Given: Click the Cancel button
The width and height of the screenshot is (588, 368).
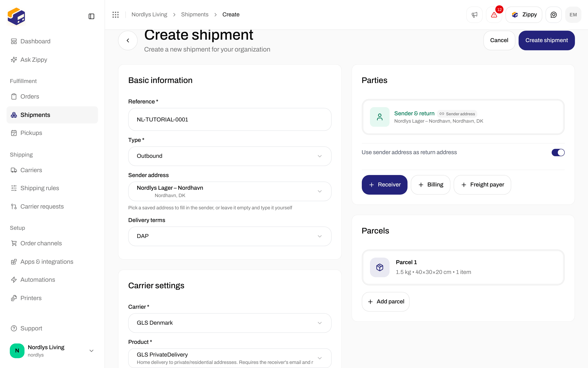Looking at the screenshot, I should click(499, 40).
